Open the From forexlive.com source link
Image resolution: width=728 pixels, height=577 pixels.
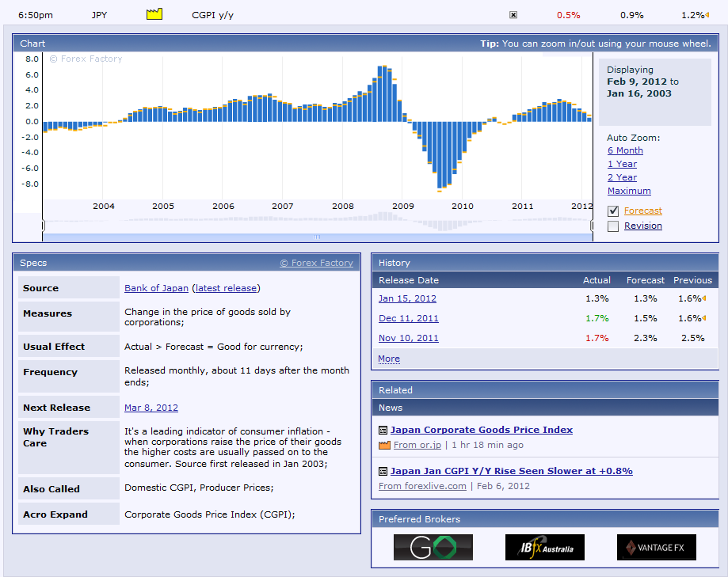(x=422, y=486)
